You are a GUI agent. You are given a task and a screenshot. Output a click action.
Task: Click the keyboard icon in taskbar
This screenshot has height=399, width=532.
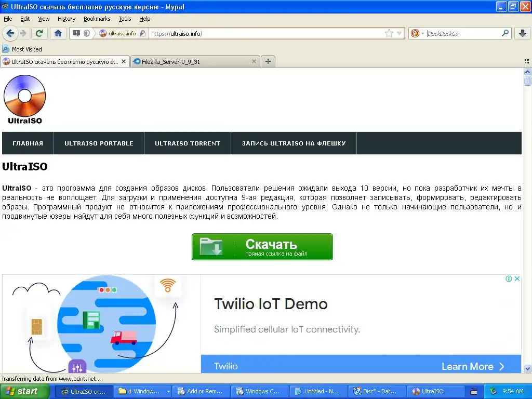coord(474,392)
